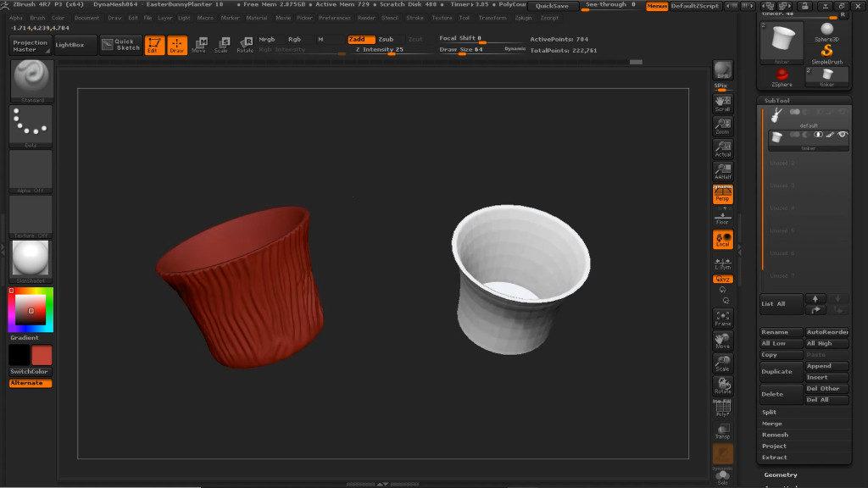Click the curved arrow reorder button
The width and height of the screenshot is (868, 488).
(x=815, y=310)
